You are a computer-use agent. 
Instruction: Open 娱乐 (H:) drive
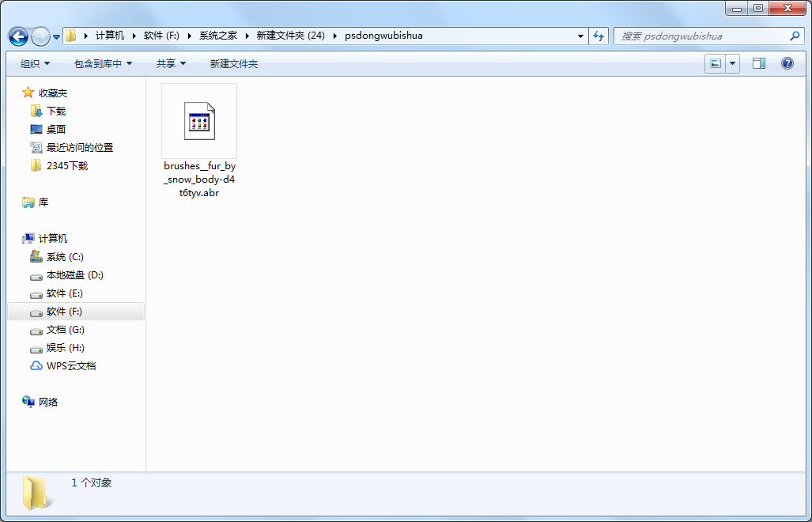click(x=66, y=347)
